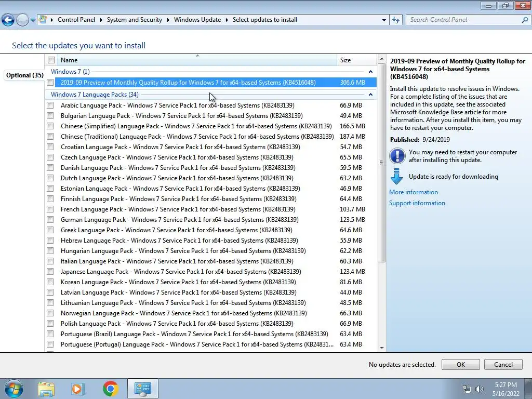Screen dimensions: 532x399
Task: Click the blue download arrow icon
Action: point(396,177)
